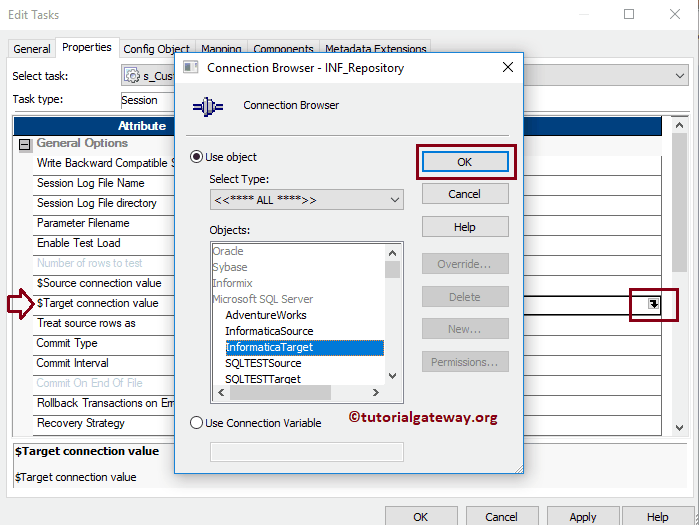Click OK in Edit Tasks window
This screenshot has height=525, width=699.
click(x=421, y=517)
